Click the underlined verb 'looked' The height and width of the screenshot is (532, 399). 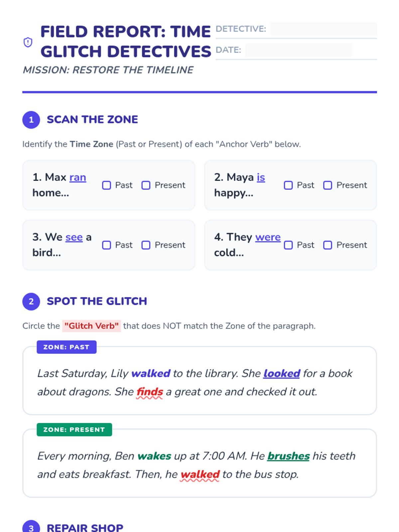pos(282,373)
